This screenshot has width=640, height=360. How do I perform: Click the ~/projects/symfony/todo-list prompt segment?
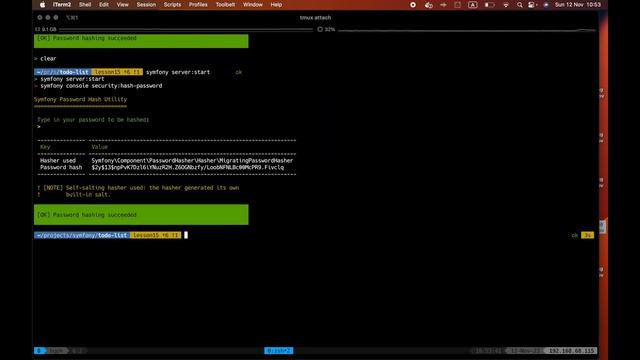pyautogui.click(x=82, y=235)
